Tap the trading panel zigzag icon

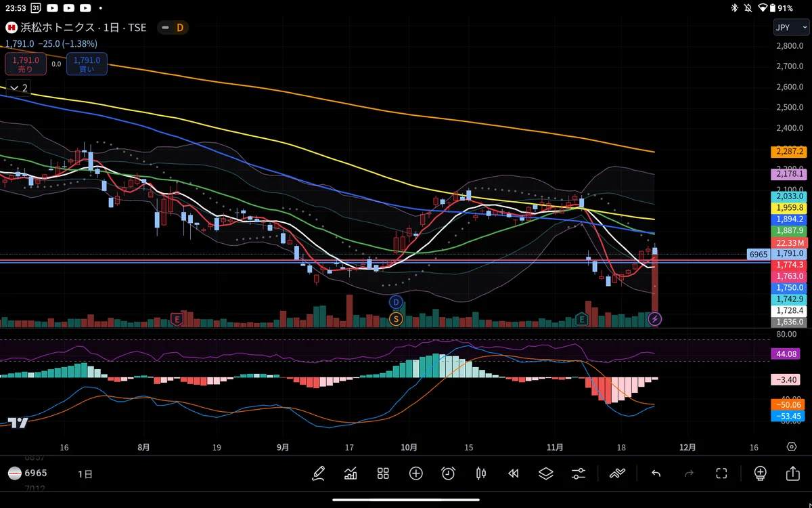(x=617, y=473)
